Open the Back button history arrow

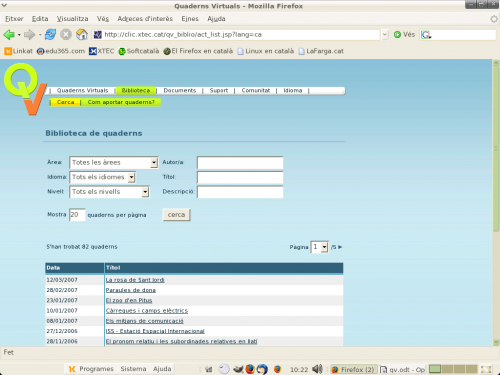[x=19, y=34]
